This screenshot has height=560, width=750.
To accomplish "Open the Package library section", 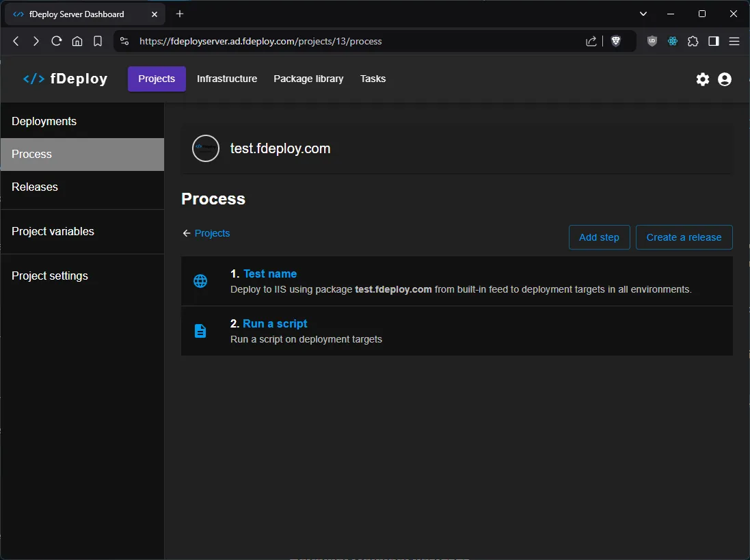I will pos(308,79).
